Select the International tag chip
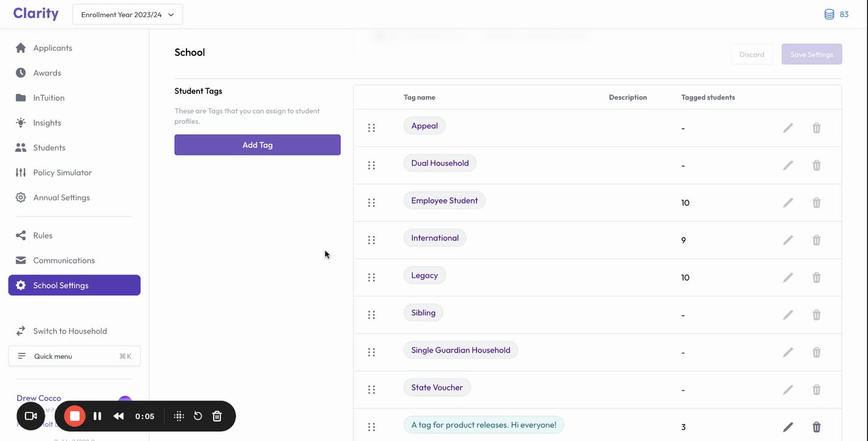Screen dimensions: 868x441 click(435, 238)
